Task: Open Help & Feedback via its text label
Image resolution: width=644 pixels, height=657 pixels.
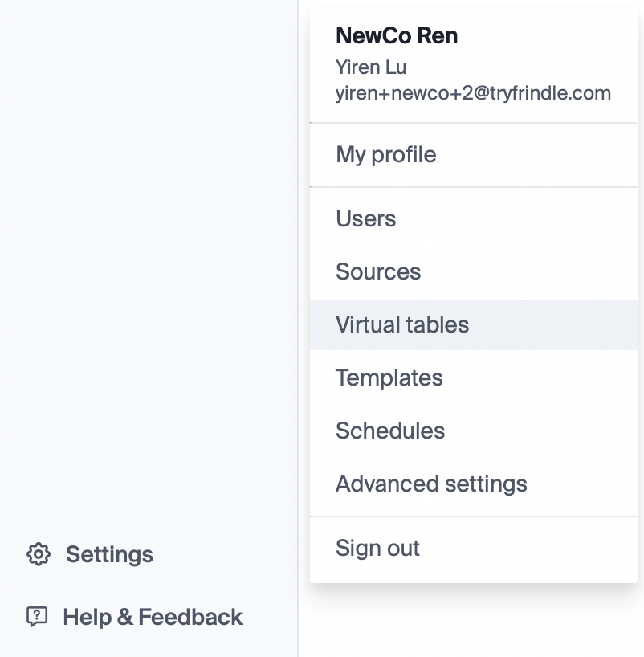Action: click(153, 617)
